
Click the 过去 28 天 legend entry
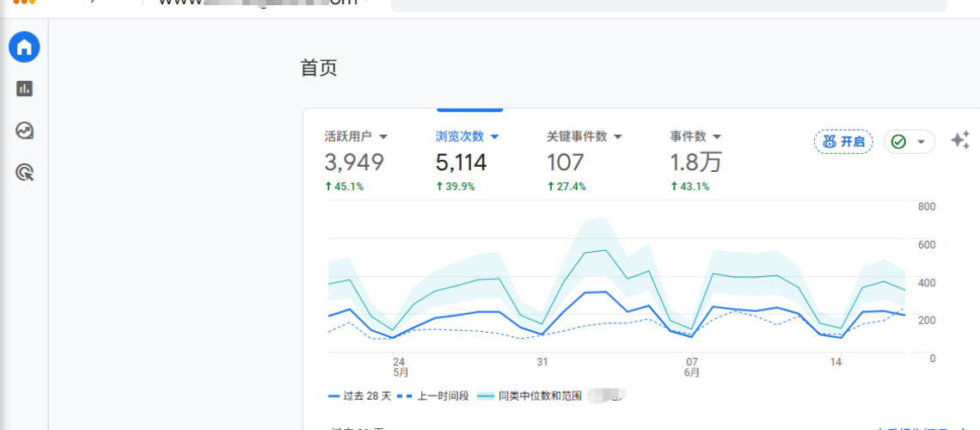click(x=359, y=396)
